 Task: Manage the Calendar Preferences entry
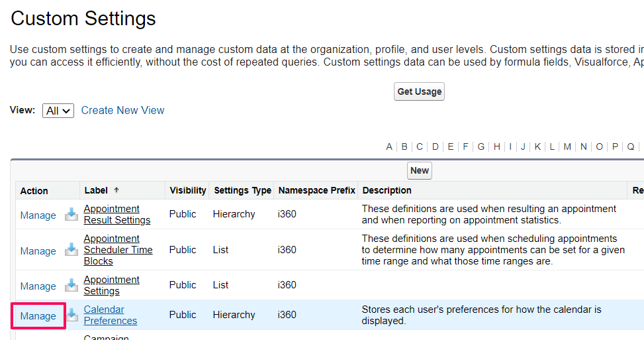pos(38,316)
